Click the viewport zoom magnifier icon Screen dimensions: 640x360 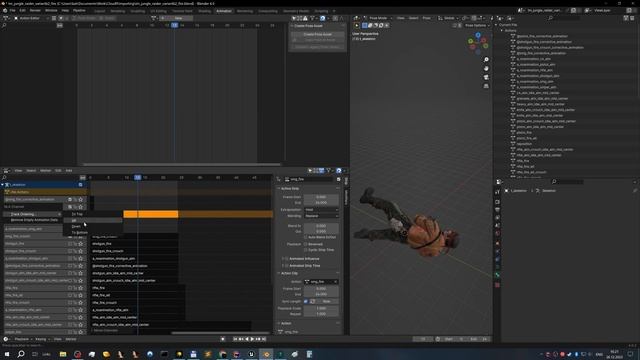[486, 60]
